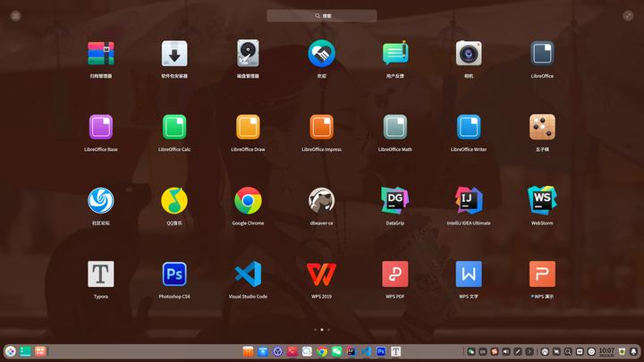The width and height of the screenshot is (644, 362).
Task: Open the notification center bell
Action: 633,352
